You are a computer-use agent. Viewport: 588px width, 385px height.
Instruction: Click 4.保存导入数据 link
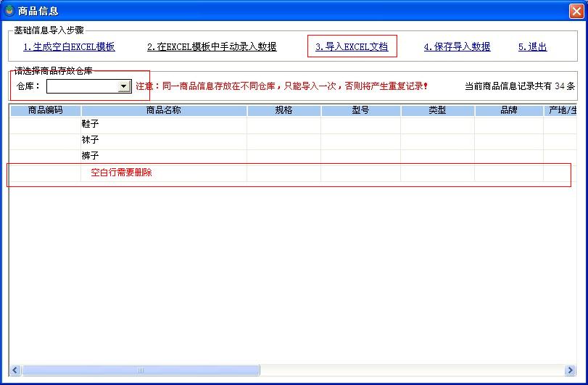(457, 47)
